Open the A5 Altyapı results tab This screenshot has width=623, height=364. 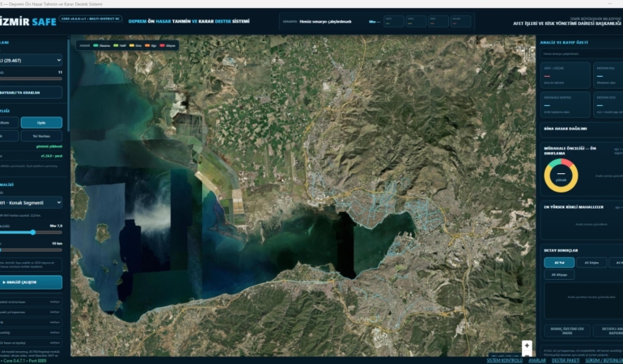point(559,274)
